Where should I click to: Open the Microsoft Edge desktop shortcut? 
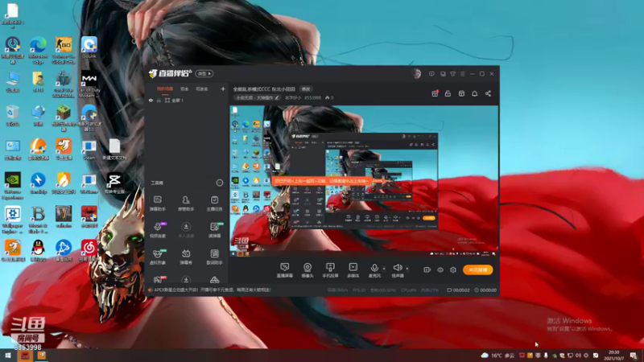point(38,50)
